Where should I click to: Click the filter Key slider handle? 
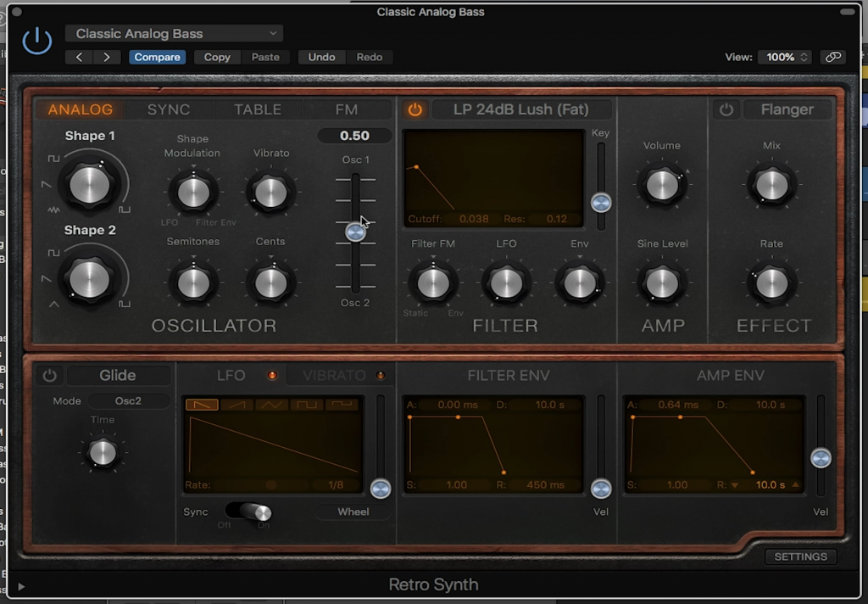(x=601, y=203)
